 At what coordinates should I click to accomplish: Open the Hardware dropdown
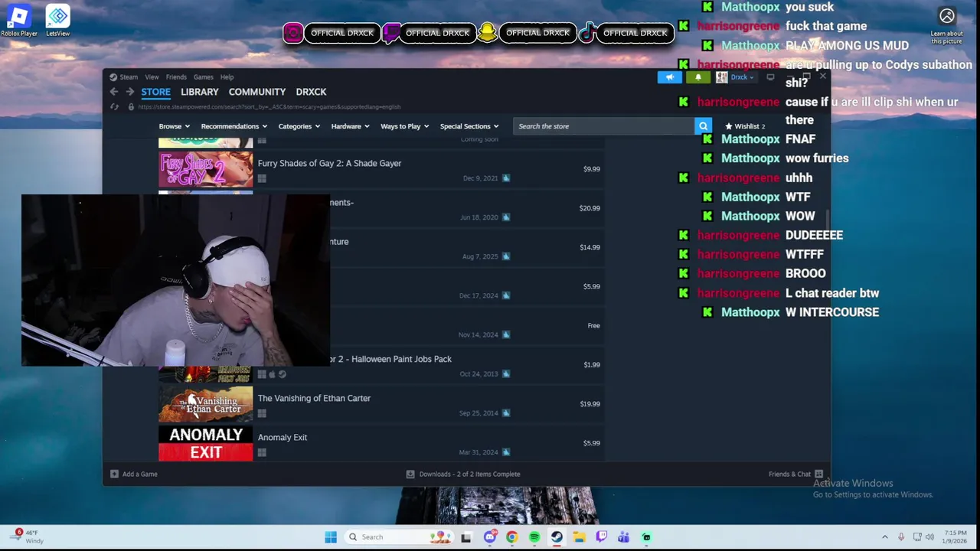[350, 126]
